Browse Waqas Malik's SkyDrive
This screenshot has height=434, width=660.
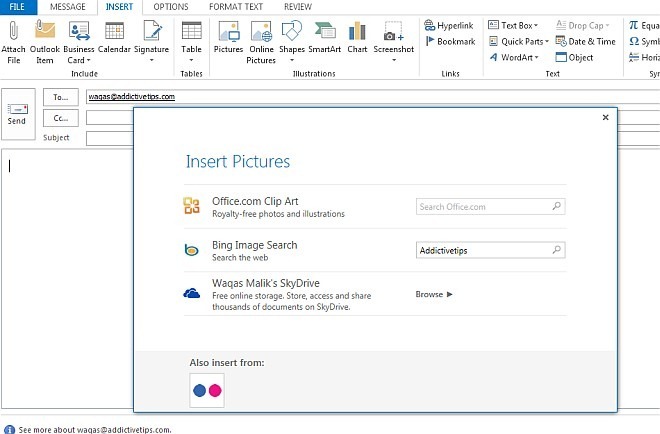[434, 294]
